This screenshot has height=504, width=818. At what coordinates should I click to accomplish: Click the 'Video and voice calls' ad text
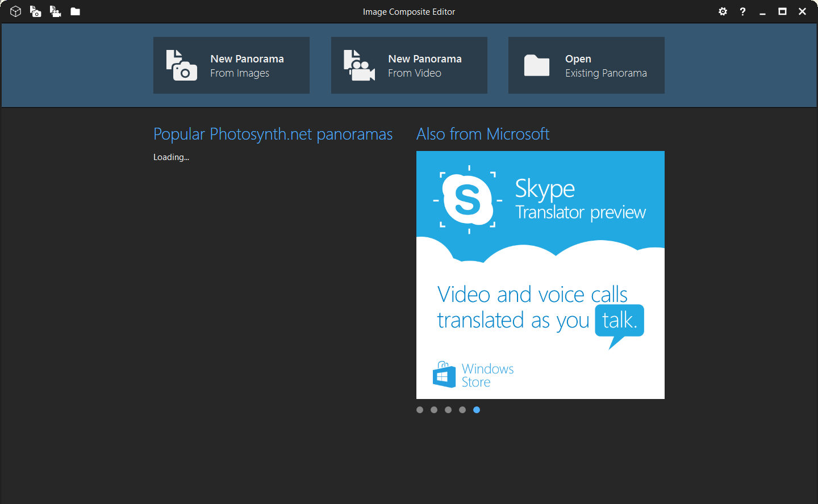coord(532,295)
